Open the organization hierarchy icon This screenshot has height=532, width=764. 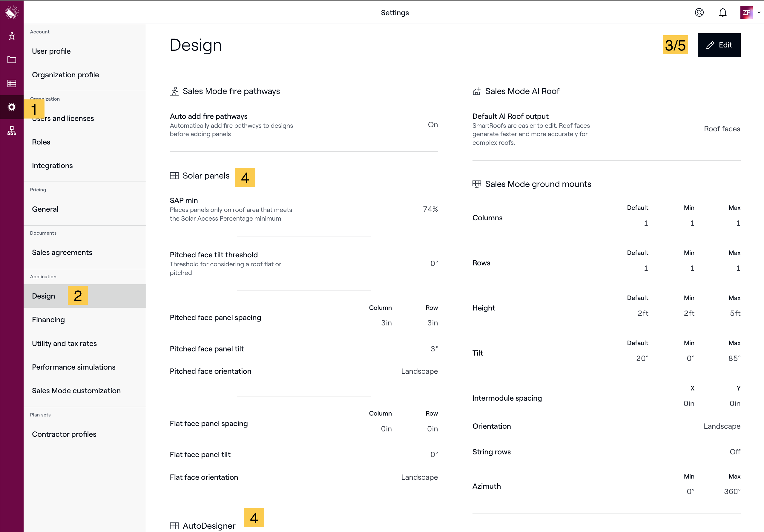tap(12, 131)
